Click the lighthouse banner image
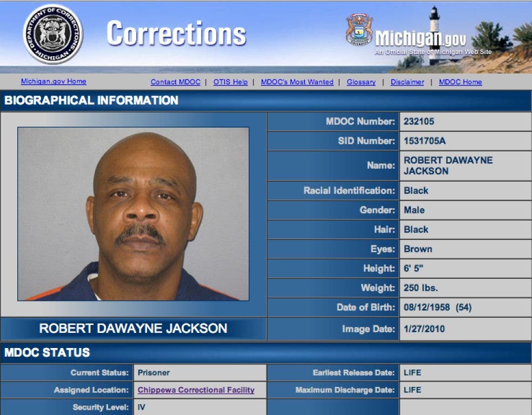The width and height of the screenshot is (532, 415). [461, 37]
